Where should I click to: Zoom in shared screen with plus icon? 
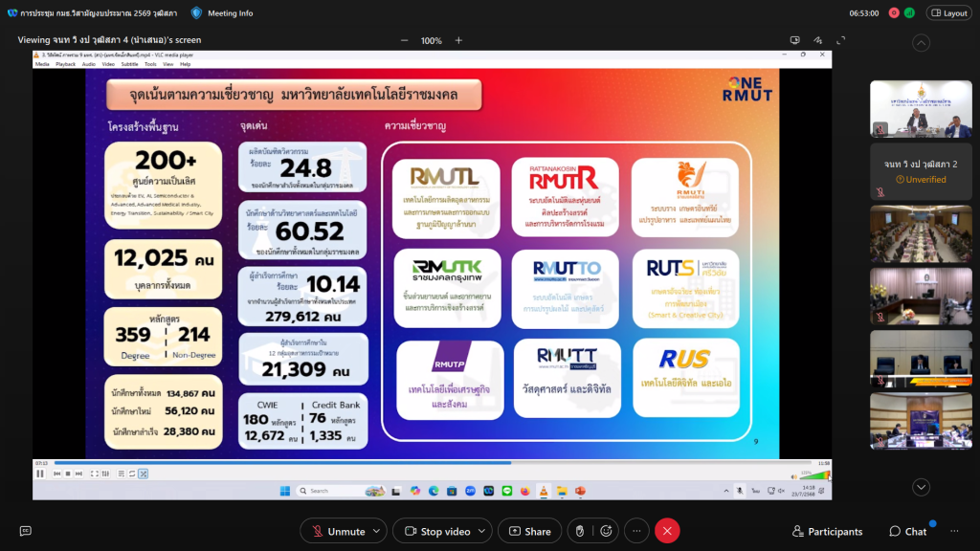[458, 40]
